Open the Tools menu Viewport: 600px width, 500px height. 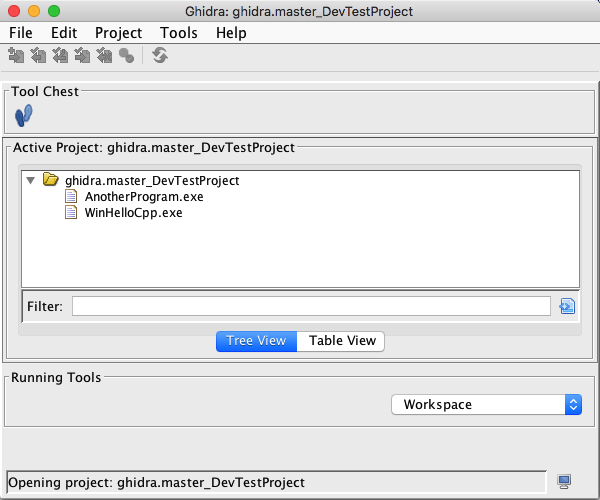[178, 33]
